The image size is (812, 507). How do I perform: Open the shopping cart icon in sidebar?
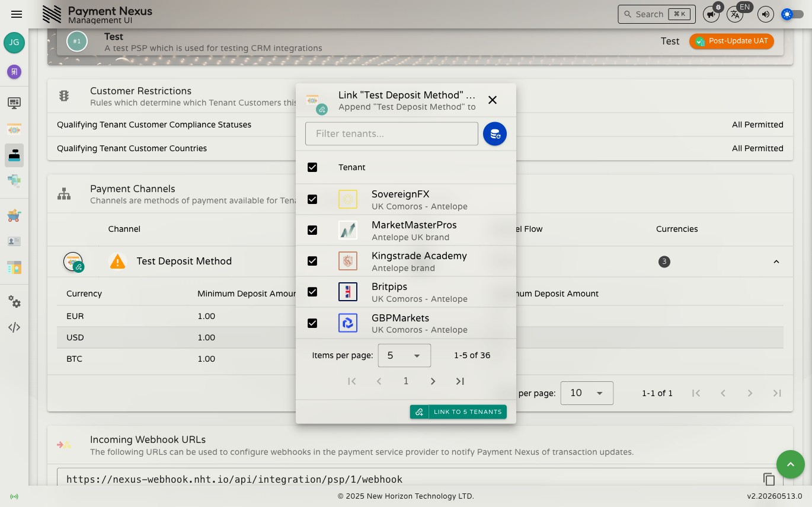(x=14, y=215)
